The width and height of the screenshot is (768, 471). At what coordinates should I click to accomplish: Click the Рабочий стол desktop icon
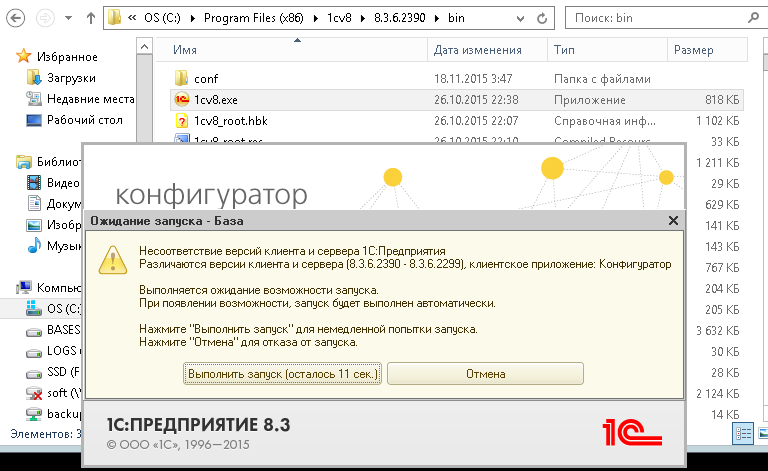[x=33, y=120]
